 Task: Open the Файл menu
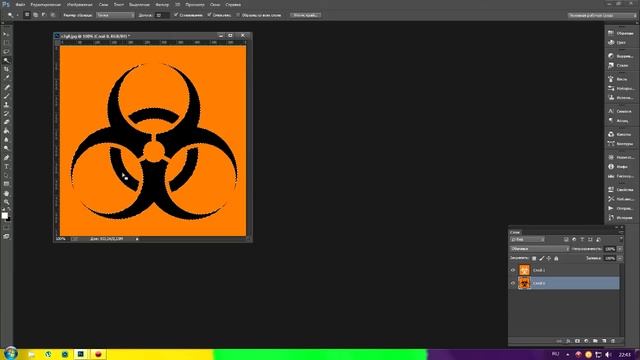20,4
